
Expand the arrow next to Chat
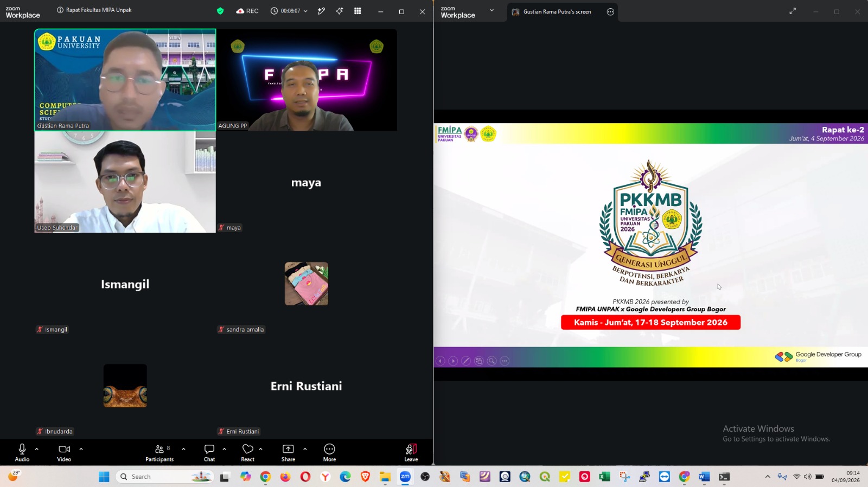click(x=224, y=449)
